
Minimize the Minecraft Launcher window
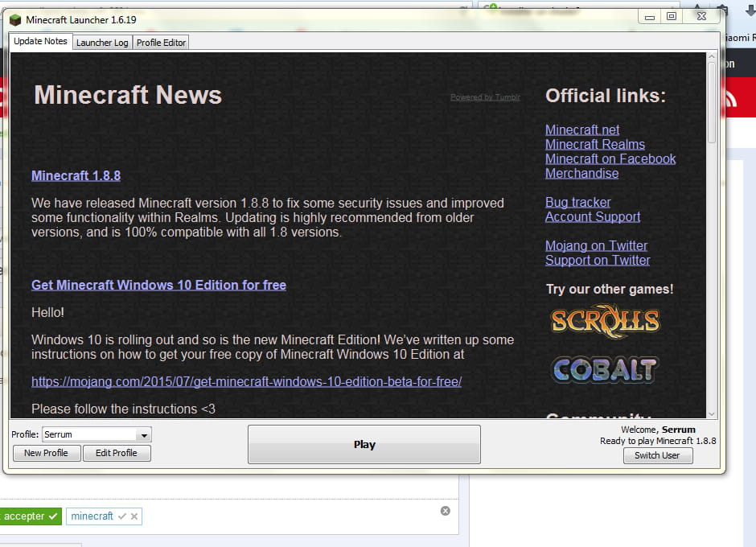pyautogui.click(x=650, y=17)
